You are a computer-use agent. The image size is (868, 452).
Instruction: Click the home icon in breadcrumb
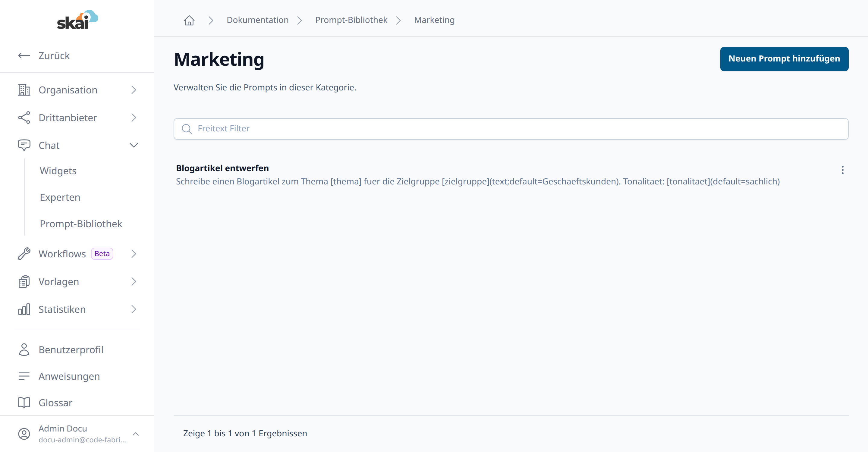[x=189, y=20]
